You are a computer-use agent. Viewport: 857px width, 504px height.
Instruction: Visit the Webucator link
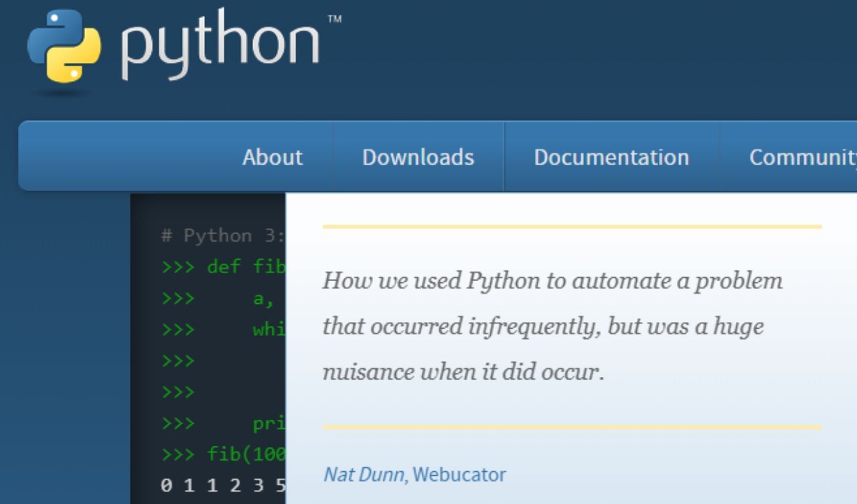point(459,475)
